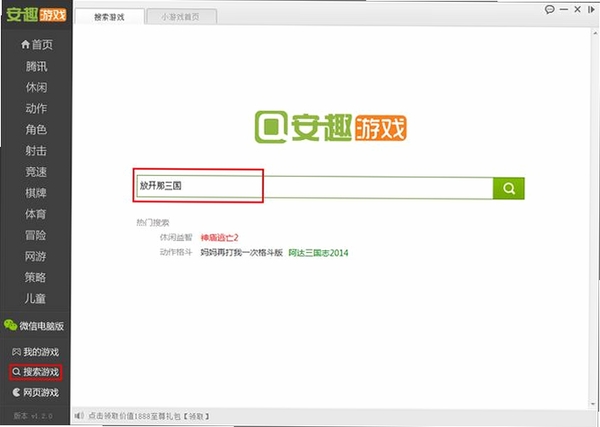Click the speaker icon in status bar
This screenshot has height=427, width=600.
pyautogui.click(x=79, y=415)
